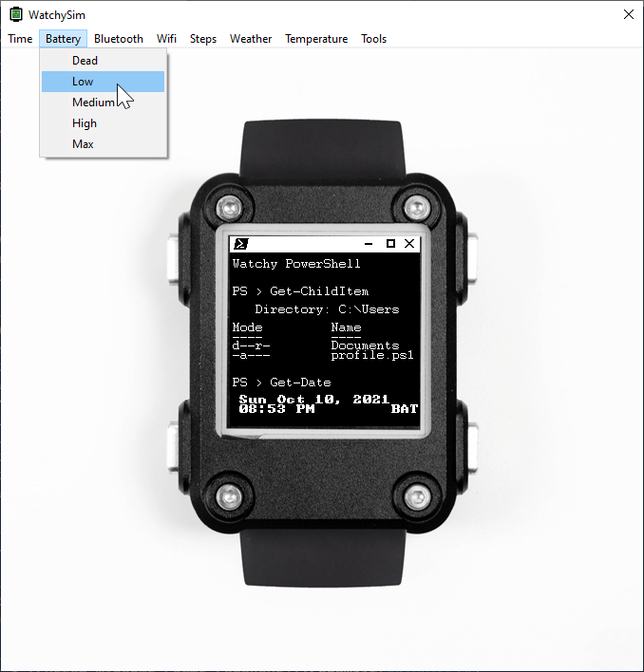Click the maximize square on watch face window
The width and height of the screenshot is (644, 672).
coord(390,243)
